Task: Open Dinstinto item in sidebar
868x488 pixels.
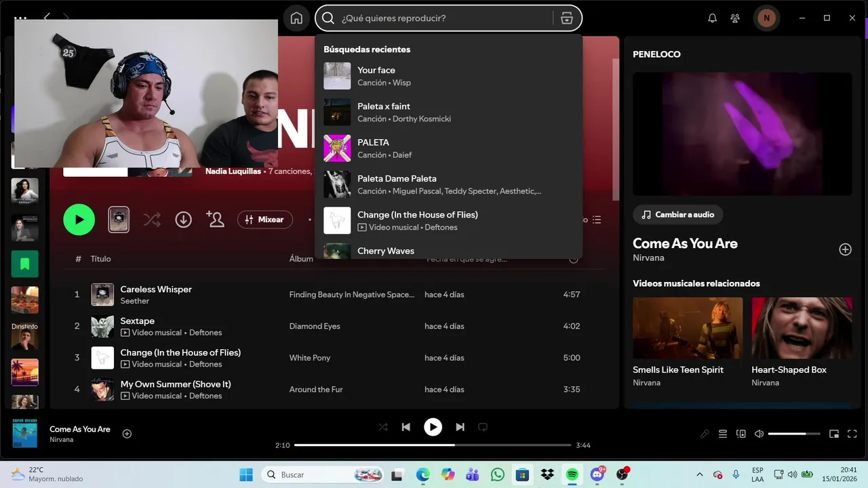Action: click(25, 336)
